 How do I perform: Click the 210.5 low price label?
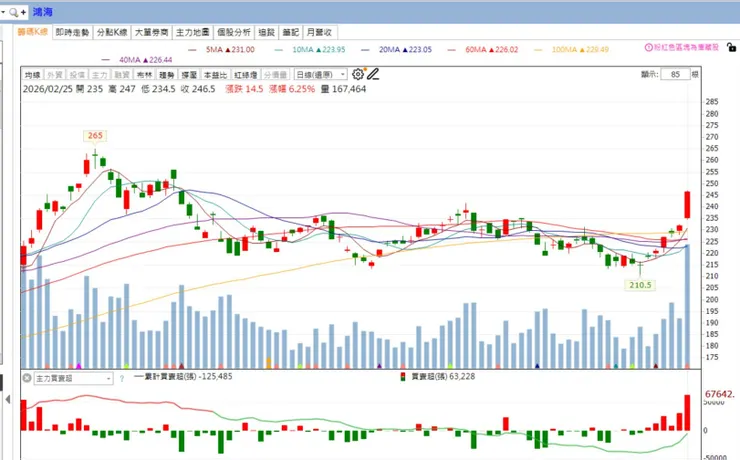(640, 285)
